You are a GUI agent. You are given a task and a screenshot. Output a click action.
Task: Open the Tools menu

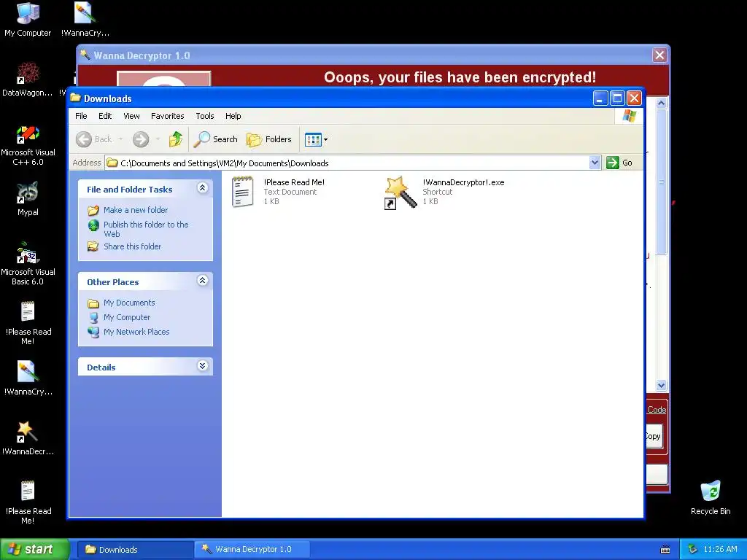(205, 116)
